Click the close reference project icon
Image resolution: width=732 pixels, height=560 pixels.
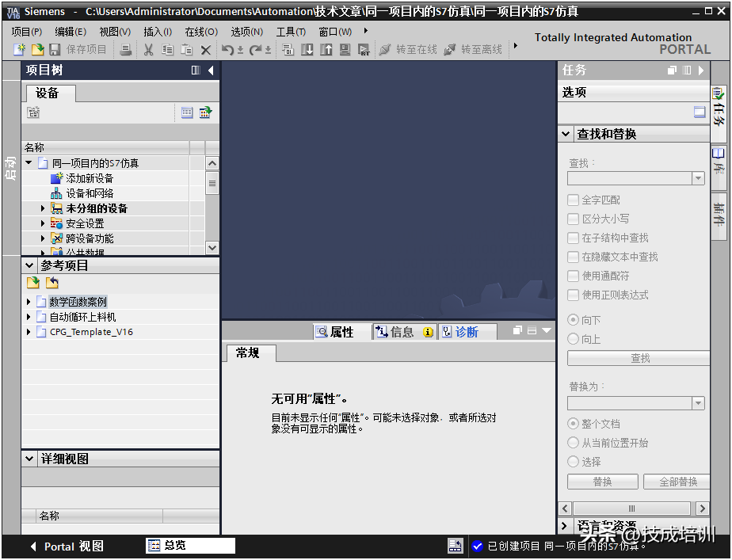coord(52,282)
